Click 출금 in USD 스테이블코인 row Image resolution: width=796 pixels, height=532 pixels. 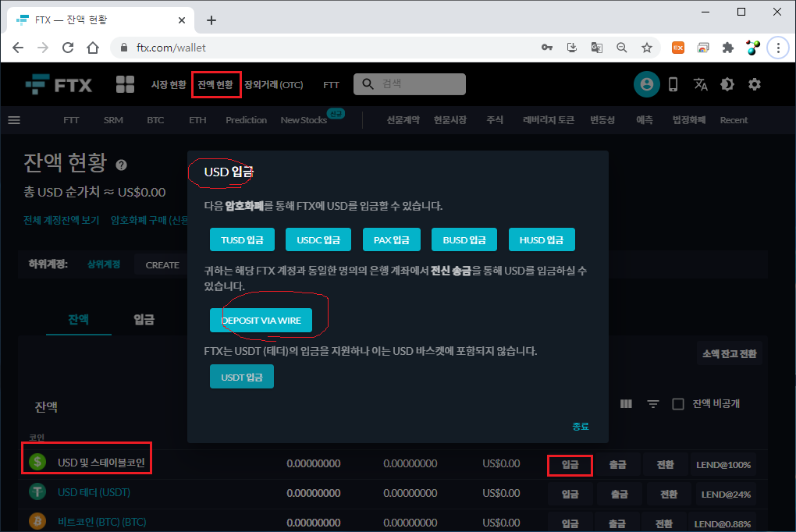click(618, 464)
